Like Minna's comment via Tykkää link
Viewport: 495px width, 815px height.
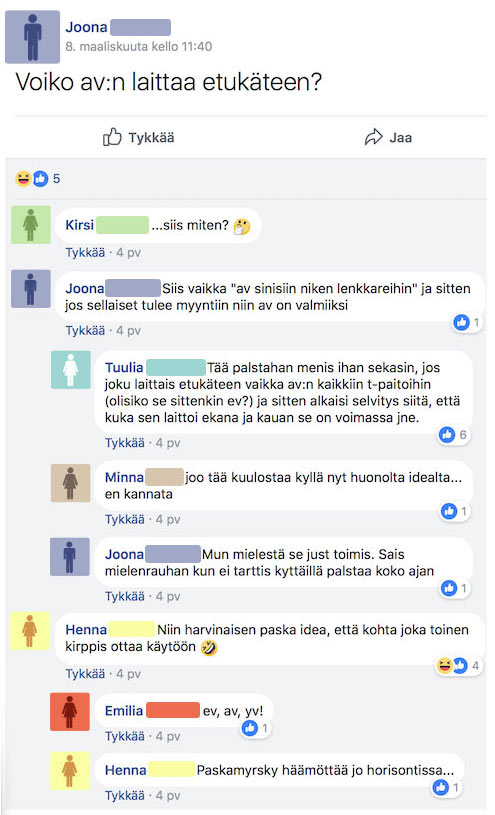click(x=125, y=519)
